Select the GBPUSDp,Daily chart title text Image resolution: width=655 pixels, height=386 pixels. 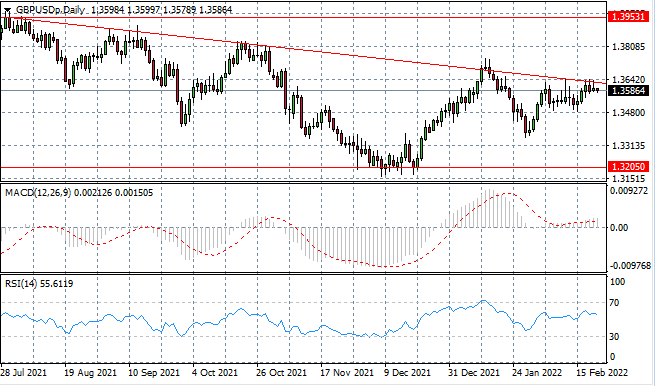tap(50, 10)
